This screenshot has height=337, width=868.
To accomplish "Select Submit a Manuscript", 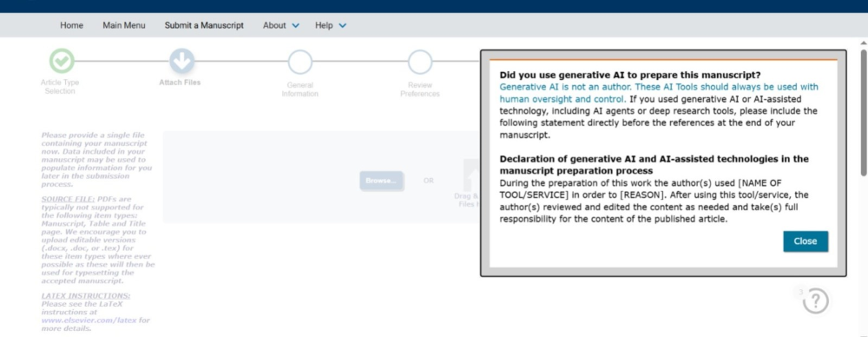I will (204, 25).
